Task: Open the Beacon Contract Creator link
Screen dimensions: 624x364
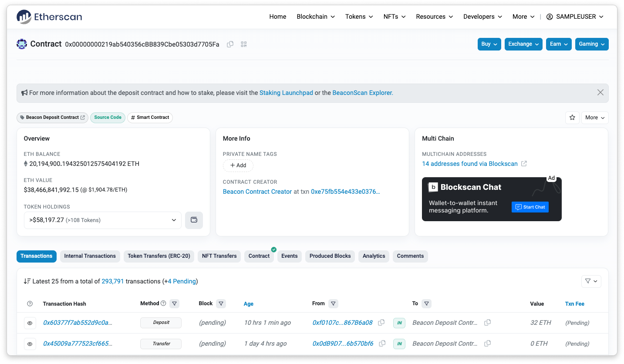Action: (x=257, y=192)
